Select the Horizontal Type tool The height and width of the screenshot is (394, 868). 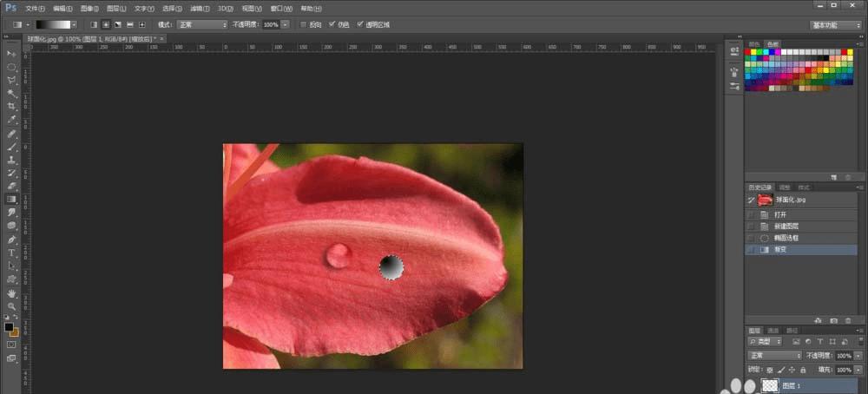tap(12, 253)
